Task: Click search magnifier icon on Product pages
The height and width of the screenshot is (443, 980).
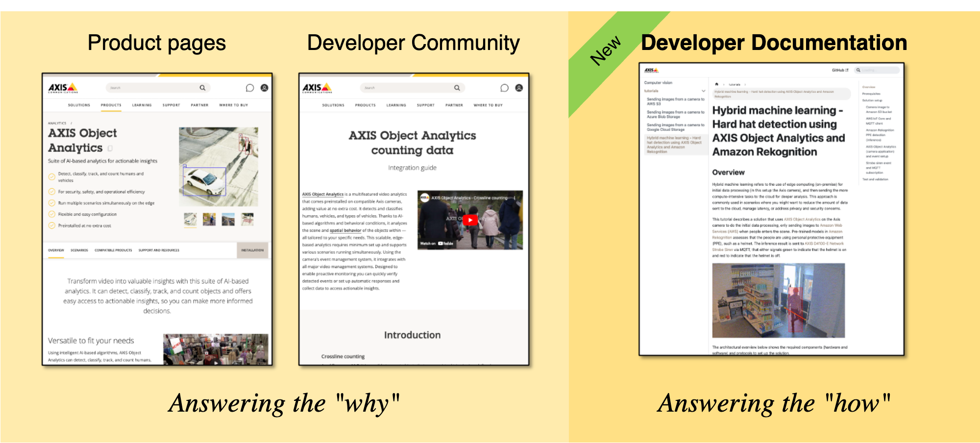Action: pos(202,88)
